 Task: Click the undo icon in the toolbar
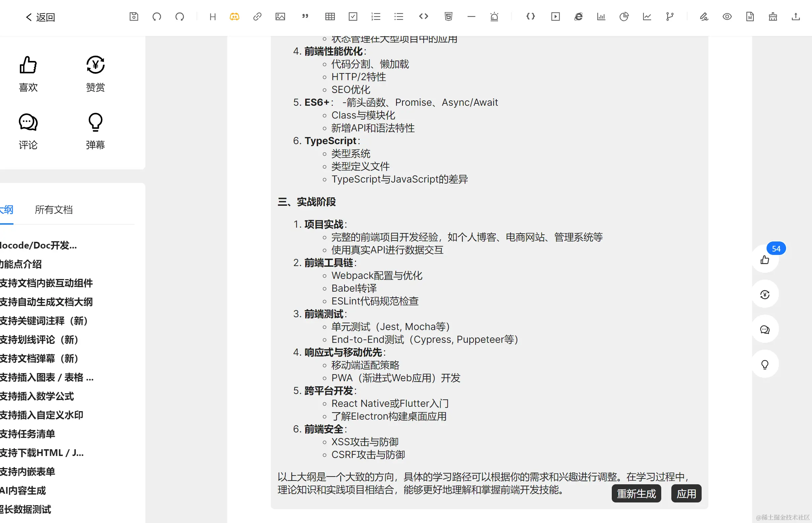pyautogui.click(x=156, y=16)
